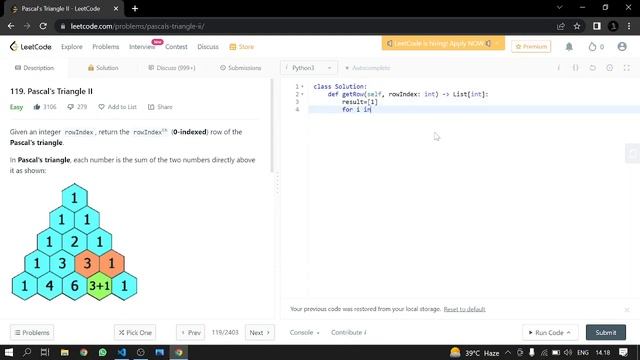Open Windows taskbar search
This screenshot has height=360, width=640.
(x=27, y=352)
